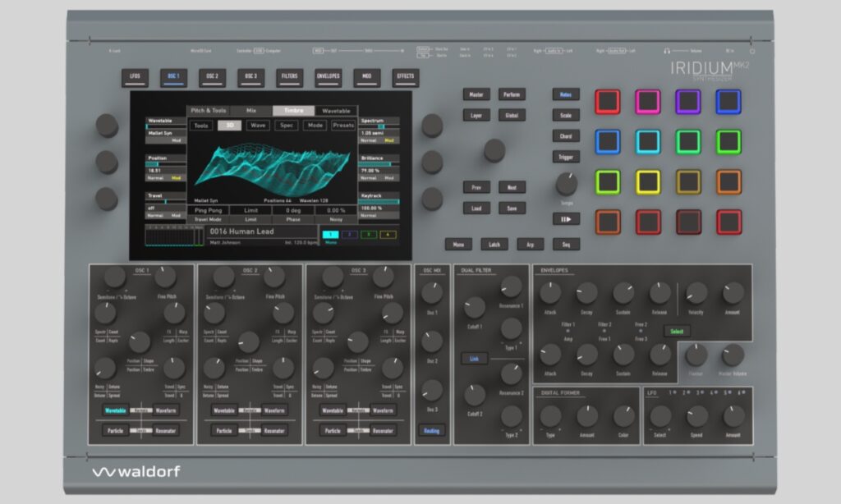The height and width of the screenshot is (504, 841).
Task: Click the OSC 2 Fine Pitch knob
Action: click(274, 277)
